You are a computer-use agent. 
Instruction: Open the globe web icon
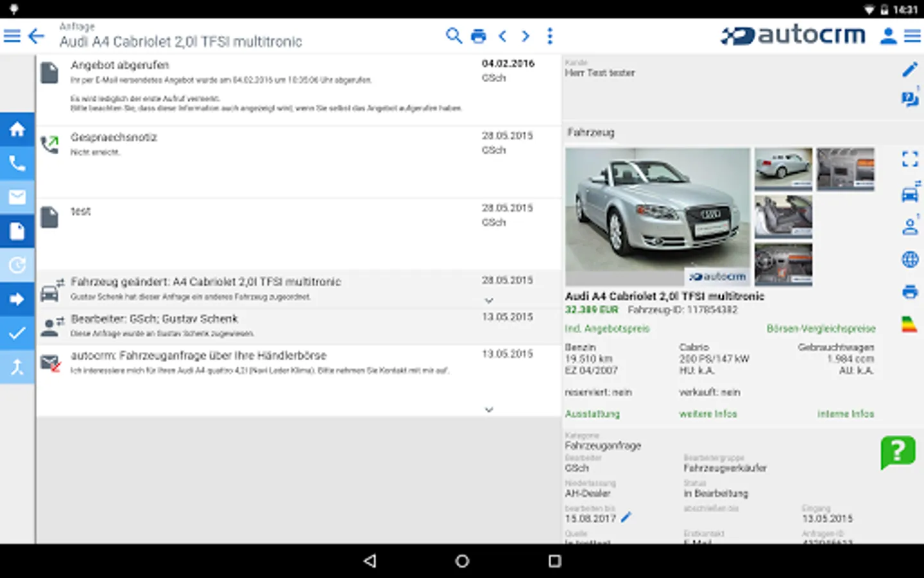[910, 259]
